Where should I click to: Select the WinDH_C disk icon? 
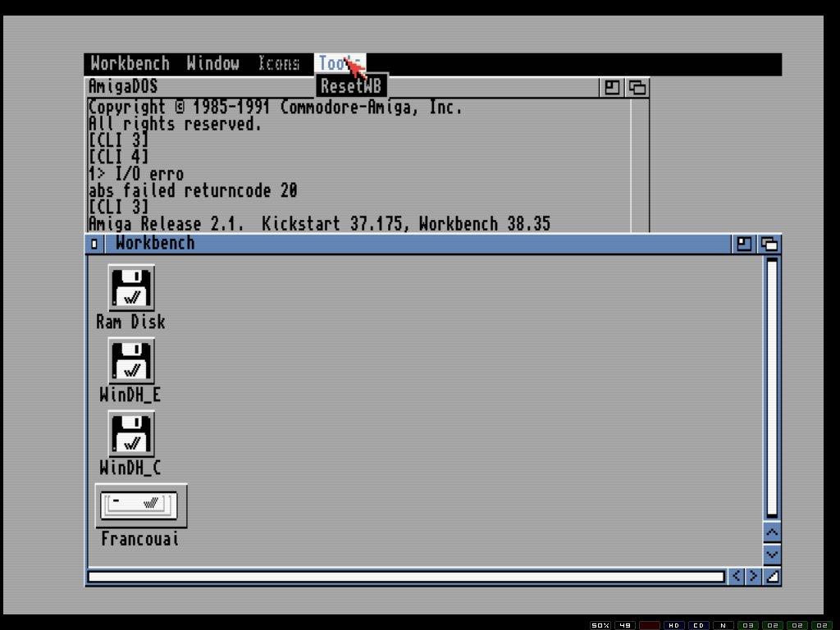click(x=131, y=434)
